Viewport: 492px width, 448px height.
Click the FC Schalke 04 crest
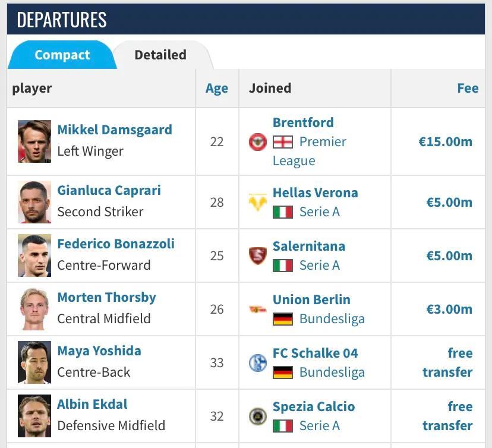coord(257,363)
